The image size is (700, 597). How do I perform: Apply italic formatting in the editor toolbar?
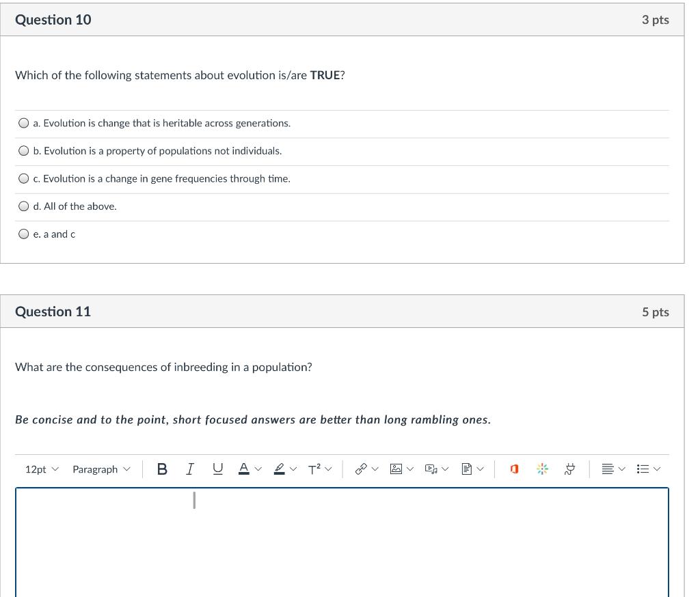(x=190, y=469)
